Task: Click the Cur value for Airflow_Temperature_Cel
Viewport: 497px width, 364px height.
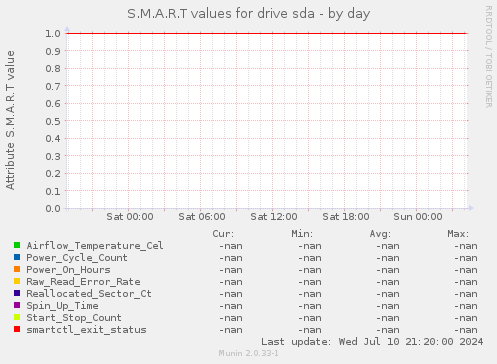Action: coord(231,246)
